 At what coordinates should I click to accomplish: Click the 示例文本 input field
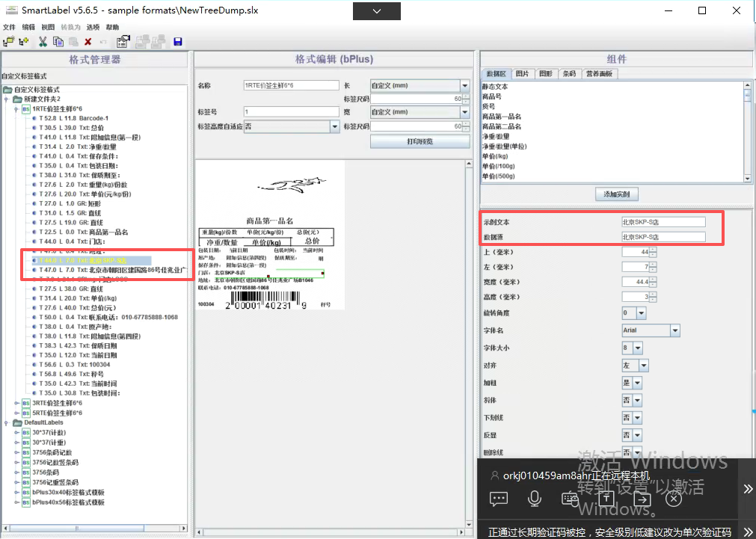(x=663, y=222)
